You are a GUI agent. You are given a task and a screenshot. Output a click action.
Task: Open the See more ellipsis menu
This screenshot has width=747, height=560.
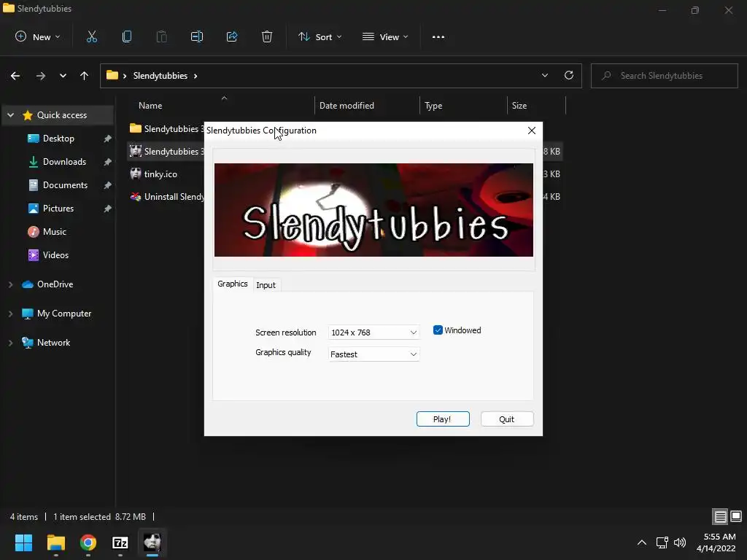point(438,36)
